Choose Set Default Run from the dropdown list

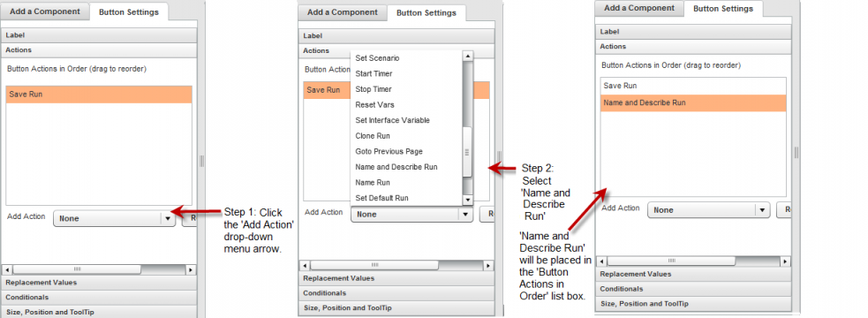pos(406,197)
